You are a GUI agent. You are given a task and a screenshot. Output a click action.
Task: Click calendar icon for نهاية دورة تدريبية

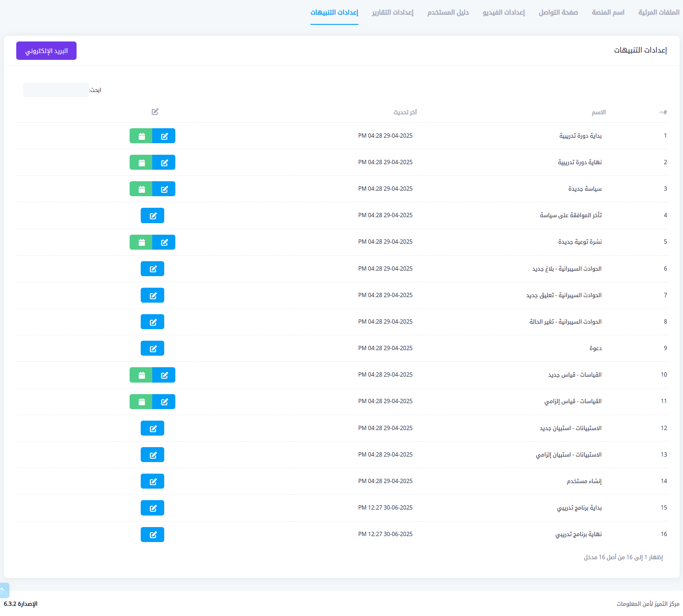click(x=141, y=162)
